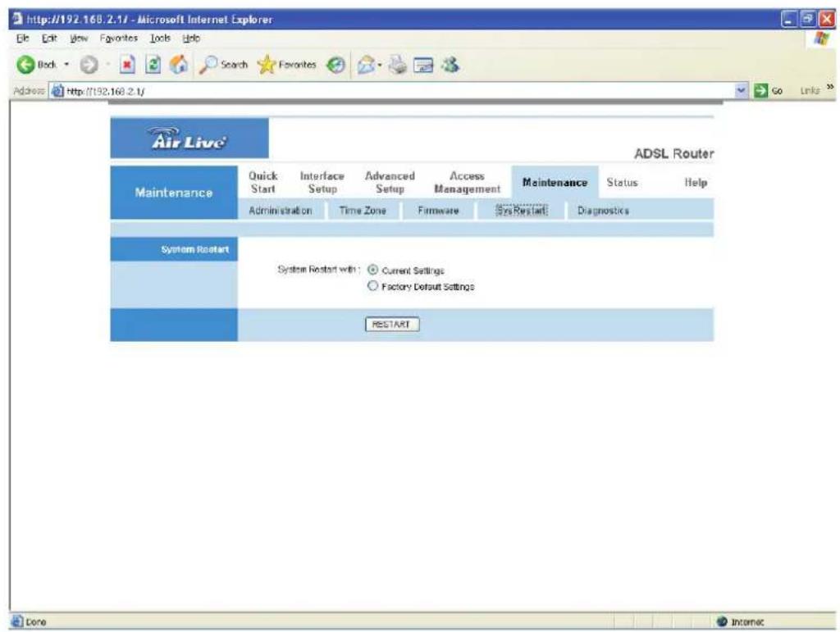
Task: Open the Favorites menu
Action: click(119, 38)
